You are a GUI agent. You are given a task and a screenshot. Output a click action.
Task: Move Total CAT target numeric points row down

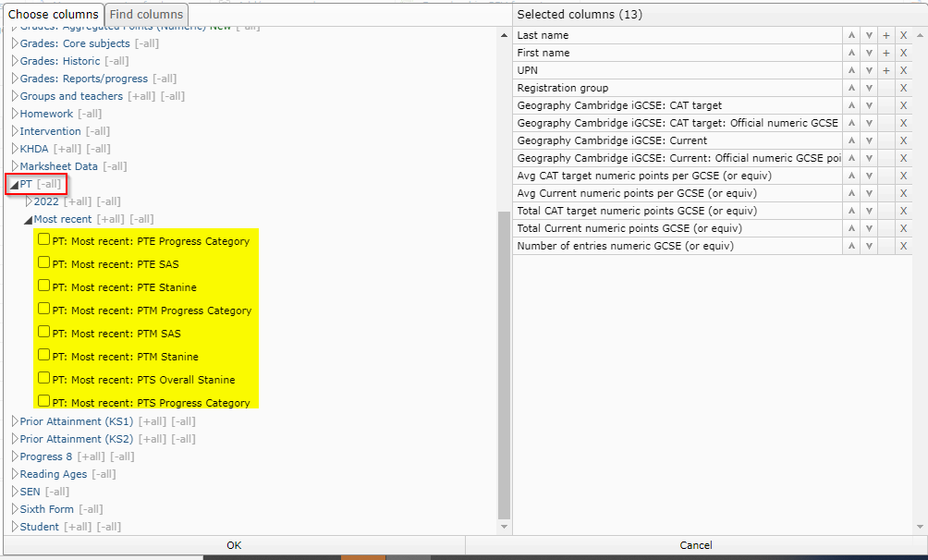click(x=869, y=211)
